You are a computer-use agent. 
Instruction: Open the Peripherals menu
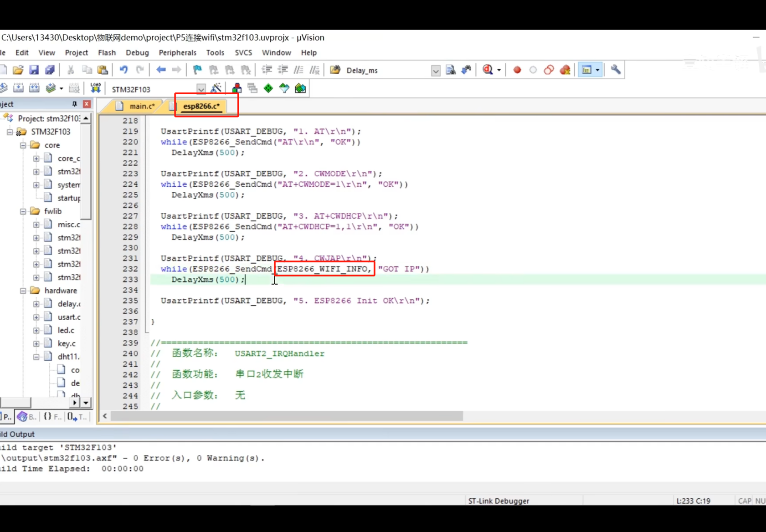[x=177, y=53]
